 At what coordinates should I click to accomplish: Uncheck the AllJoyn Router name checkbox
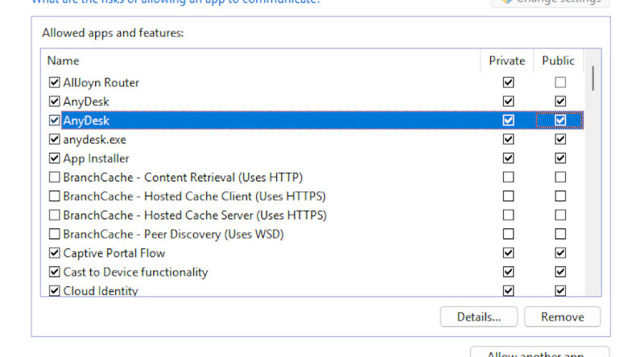point(54,83)
